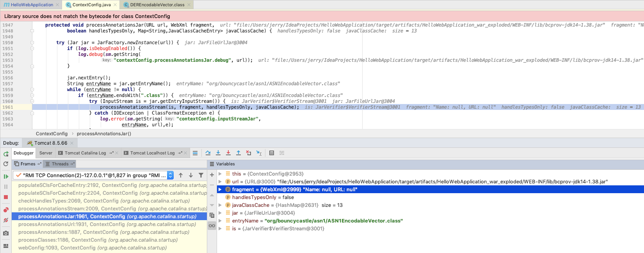
Task: Click the Trace Current Stream Chain icon
Action: click(x=282, y=153)
